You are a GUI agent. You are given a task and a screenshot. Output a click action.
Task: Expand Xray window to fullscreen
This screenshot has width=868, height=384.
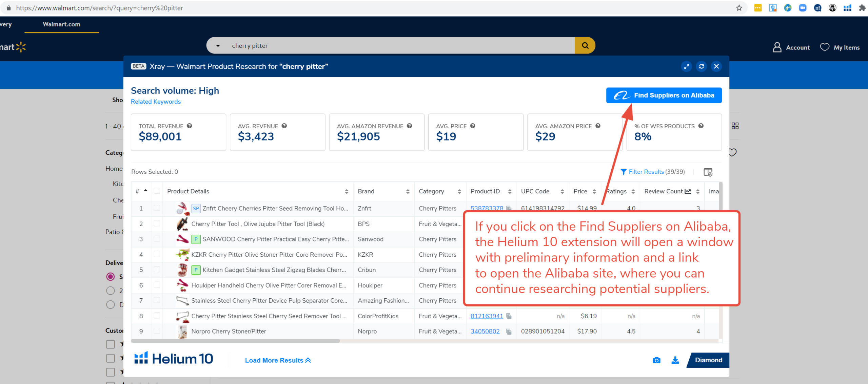pos(686,66)
